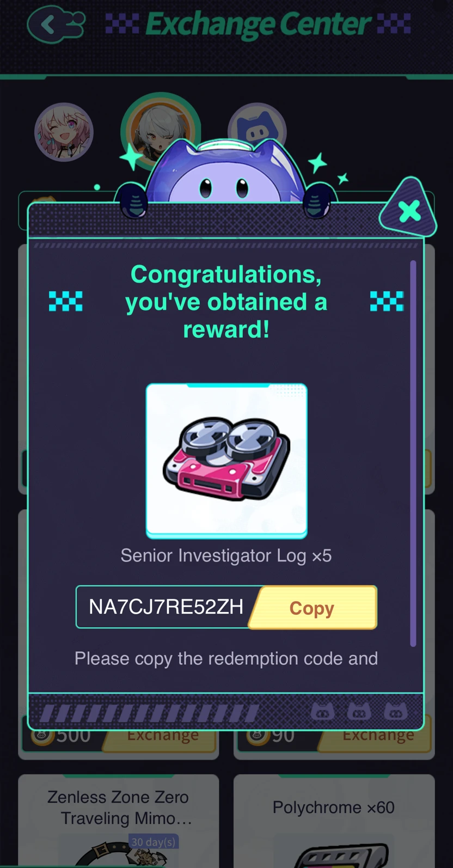Screen dimensions: 453x868
Task: Click the 500 coin price icon
Action: (42, 736)
